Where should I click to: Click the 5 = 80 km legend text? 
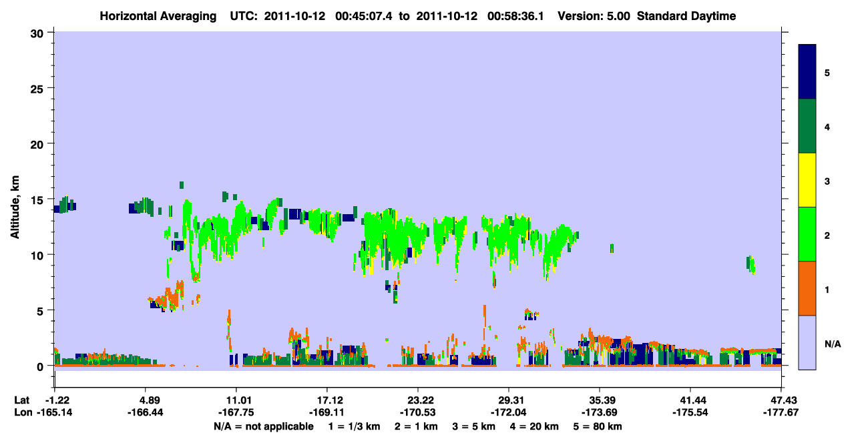pyautogui.click(x=596, y=426)
